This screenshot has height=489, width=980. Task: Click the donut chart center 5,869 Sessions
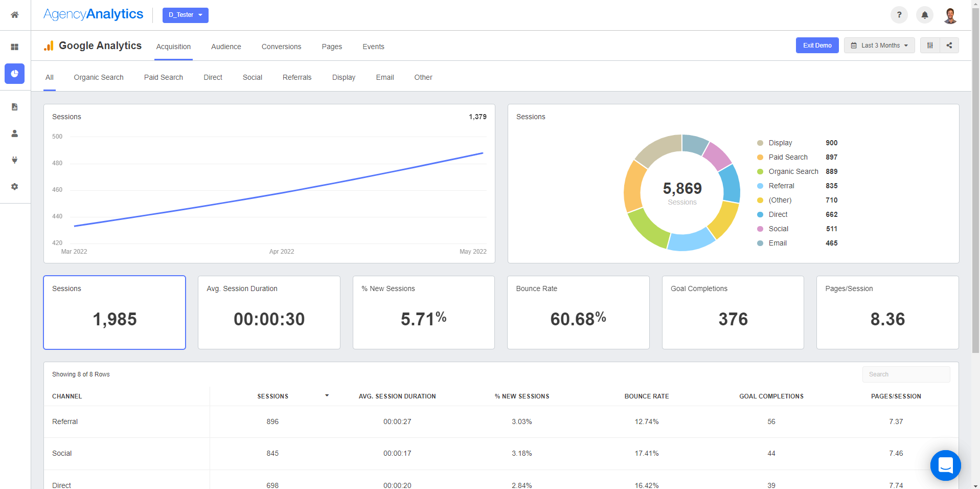(682, 193)
